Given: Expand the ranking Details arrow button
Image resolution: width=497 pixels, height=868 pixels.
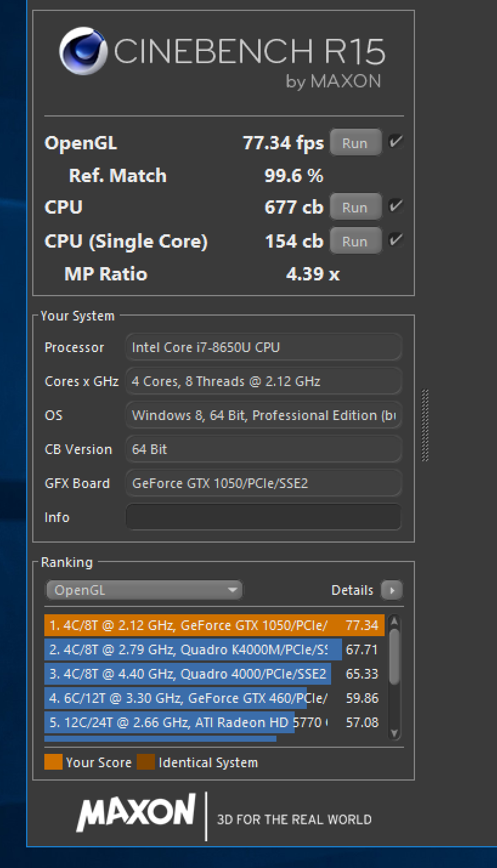Looking at the screenshot, I should 392,590.
